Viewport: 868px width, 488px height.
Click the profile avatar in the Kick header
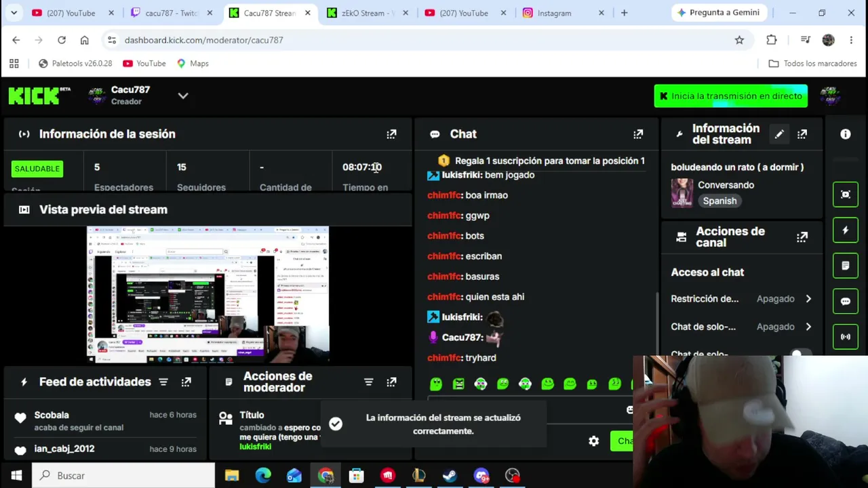830,96
